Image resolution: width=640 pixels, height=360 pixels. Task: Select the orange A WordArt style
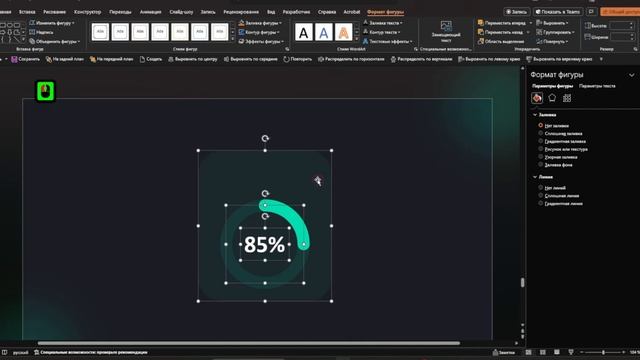(x=344, y=32)
